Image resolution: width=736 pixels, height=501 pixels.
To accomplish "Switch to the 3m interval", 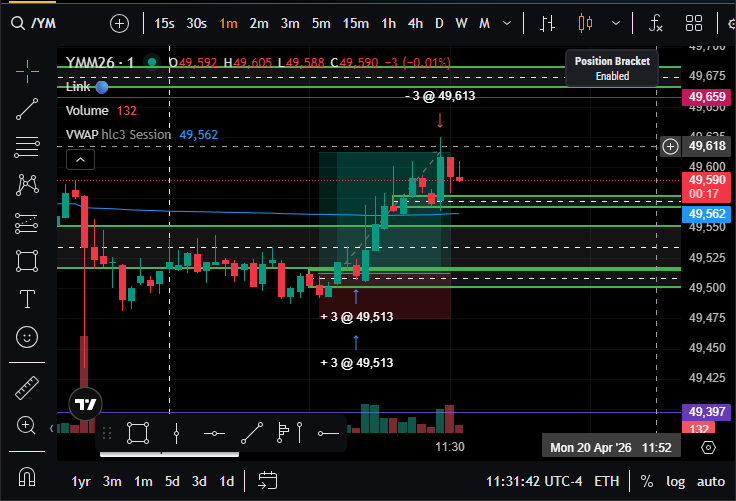I will [290, 23].
